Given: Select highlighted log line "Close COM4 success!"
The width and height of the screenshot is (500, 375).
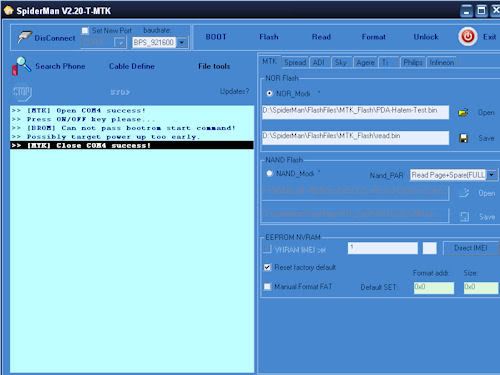Looking at the screenshot, I should pos(132,145).
